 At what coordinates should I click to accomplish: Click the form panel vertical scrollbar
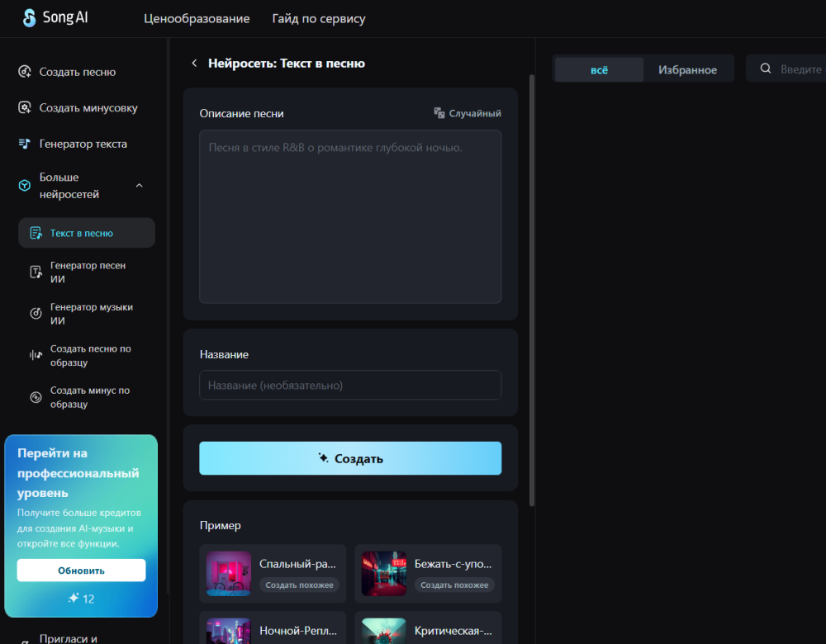531,290
